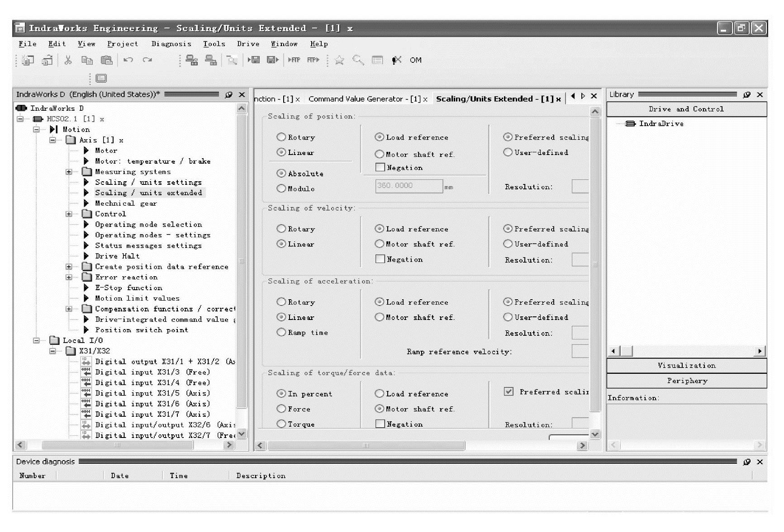Click the Redo arrow icon

click(147, 60)
